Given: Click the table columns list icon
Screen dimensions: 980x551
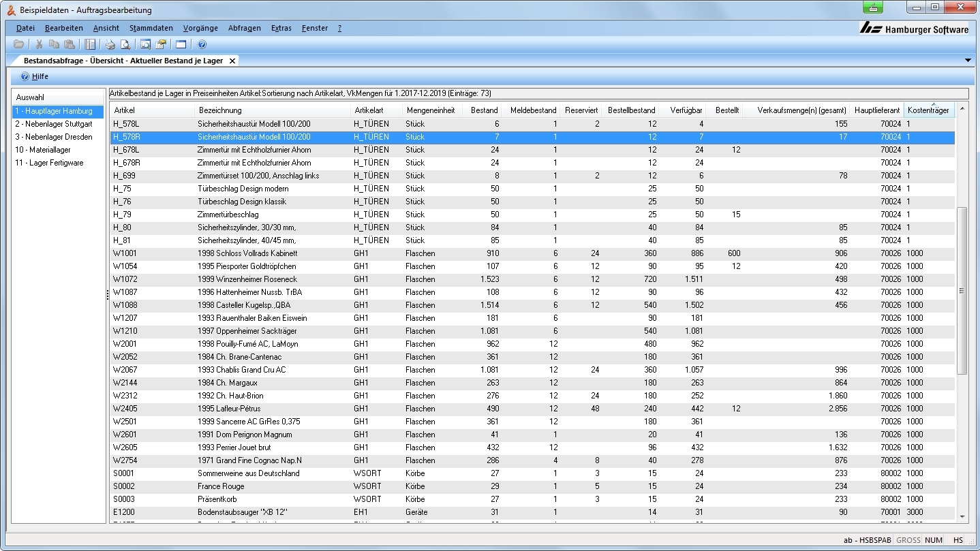Looking at the screenshot, I should (x=90, y=44).
